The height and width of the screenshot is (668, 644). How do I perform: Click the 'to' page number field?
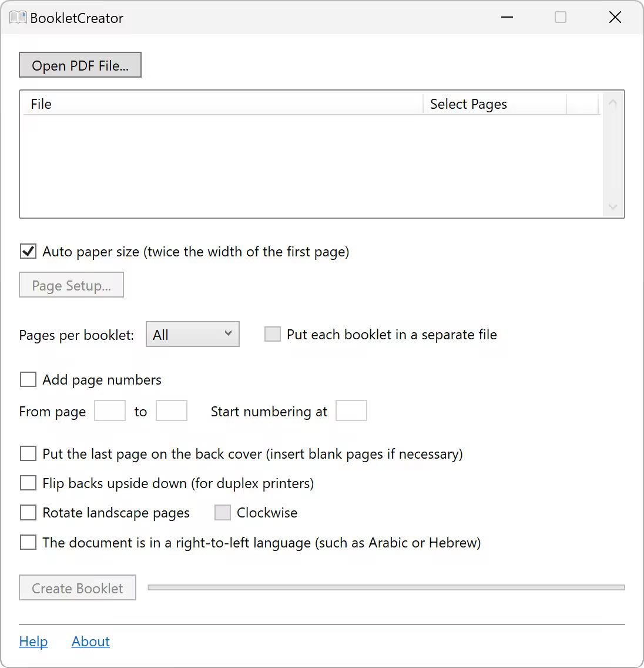point(171,411)
